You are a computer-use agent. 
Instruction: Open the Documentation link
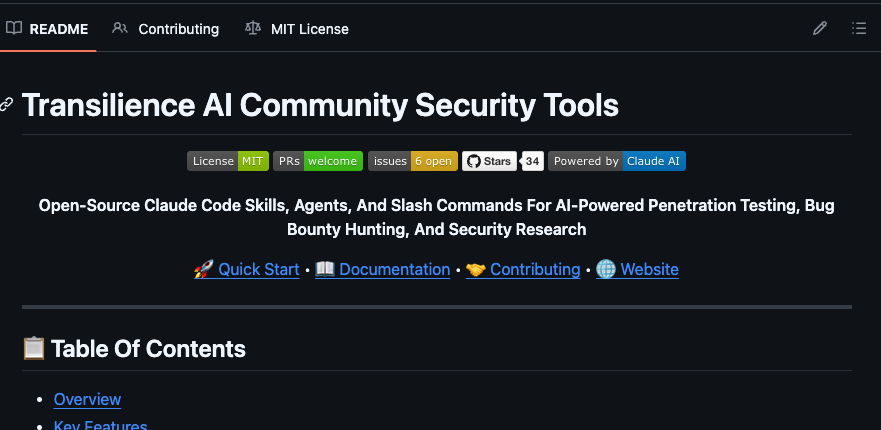pyautogui.click(x=383, y=270)
